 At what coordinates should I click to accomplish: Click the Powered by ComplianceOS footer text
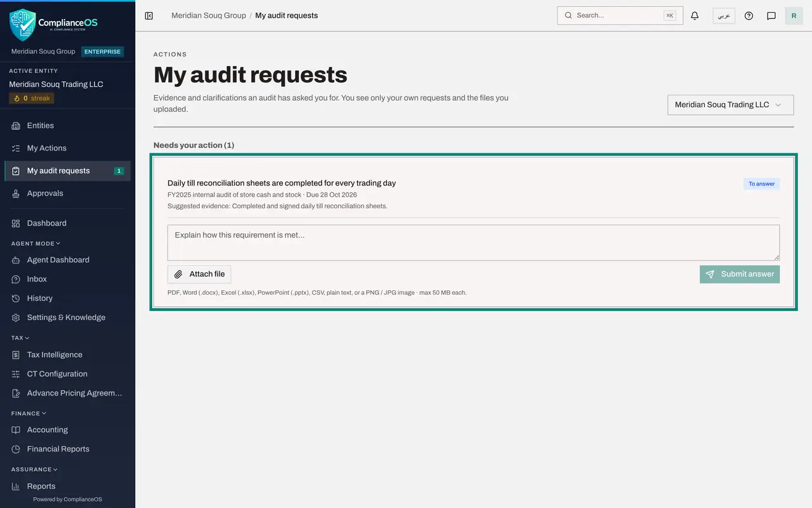pyautogui.click(x=67, y=499)
